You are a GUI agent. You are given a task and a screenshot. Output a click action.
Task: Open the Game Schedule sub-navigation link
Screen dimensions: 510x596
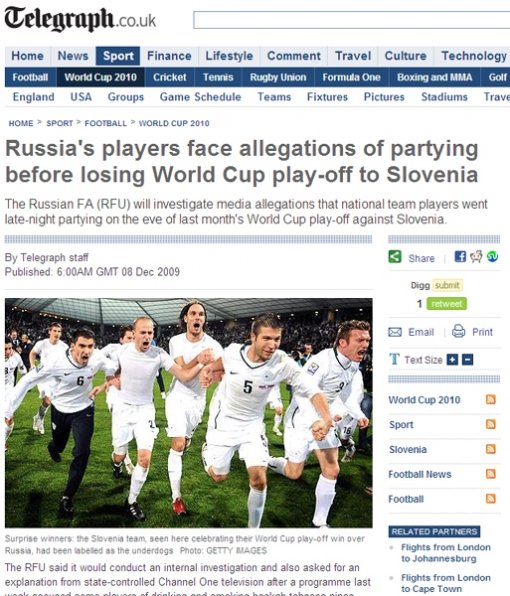coord(200,97)
